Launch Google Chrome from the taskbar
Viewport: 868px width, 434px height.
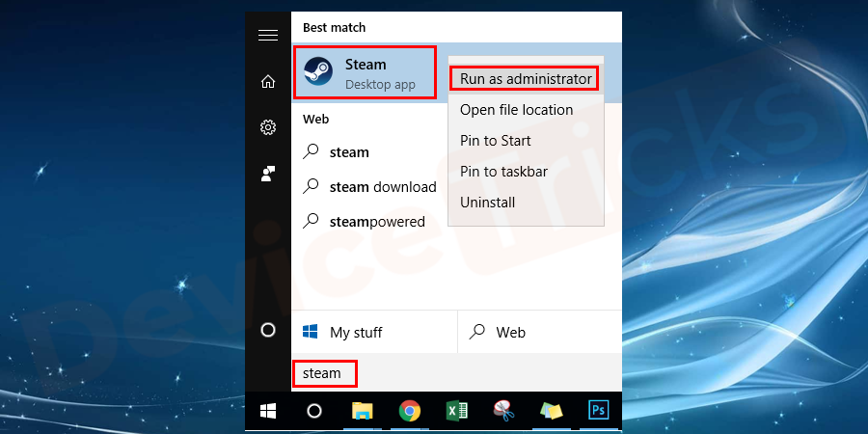point(409,411)
